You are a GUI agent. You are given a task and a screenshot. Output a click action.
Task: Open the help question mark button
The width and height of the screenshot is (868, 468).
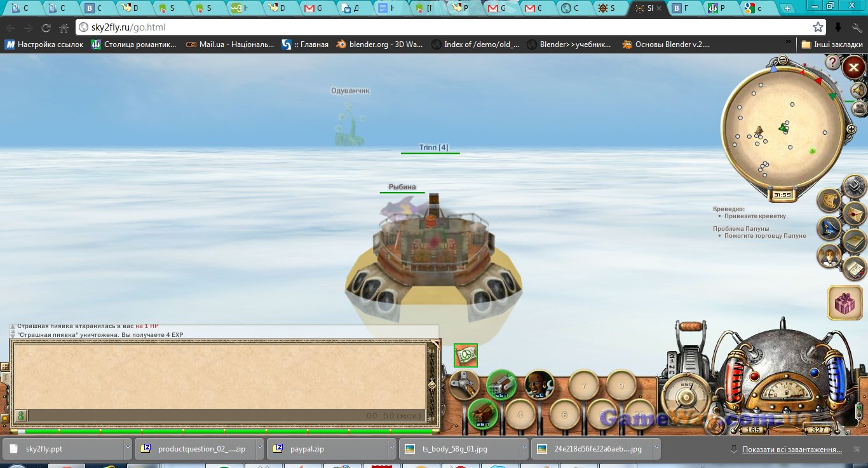tap(833, 62)
